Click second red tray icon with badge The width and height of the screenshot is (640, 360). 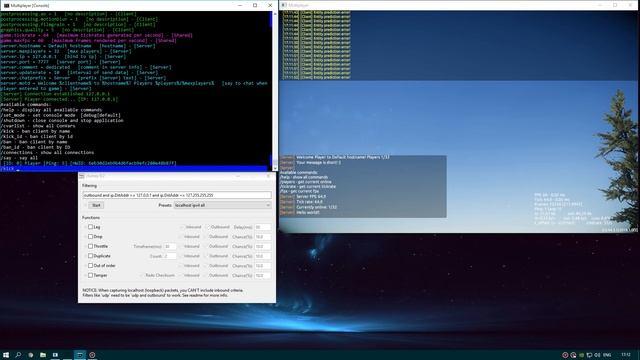click(573, 355)
